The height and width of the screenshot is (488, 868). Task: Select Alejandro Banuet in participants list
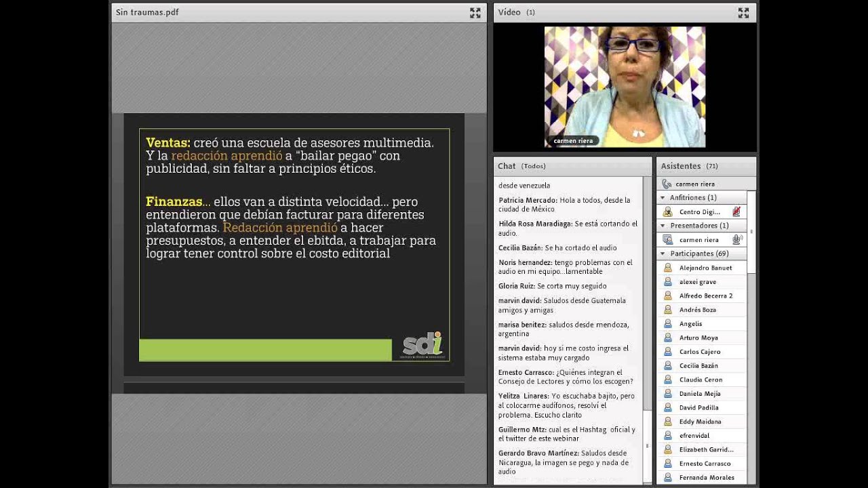tap(702, 268)
